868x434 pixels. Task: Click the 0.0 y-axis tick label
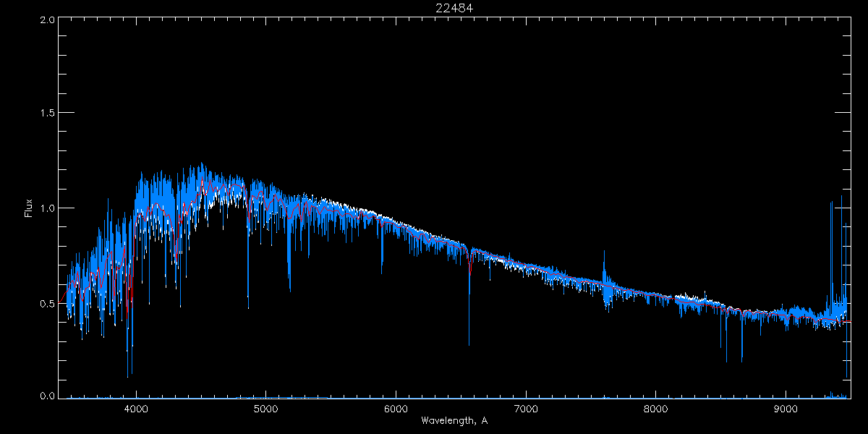48,396
